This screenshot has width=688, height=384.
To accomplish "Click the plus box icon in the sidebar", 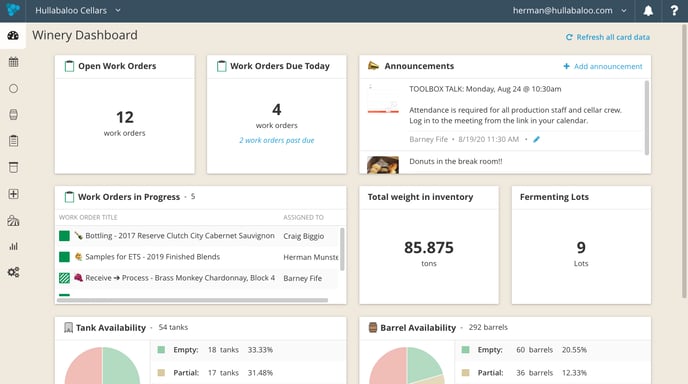I will coord(14,194).
